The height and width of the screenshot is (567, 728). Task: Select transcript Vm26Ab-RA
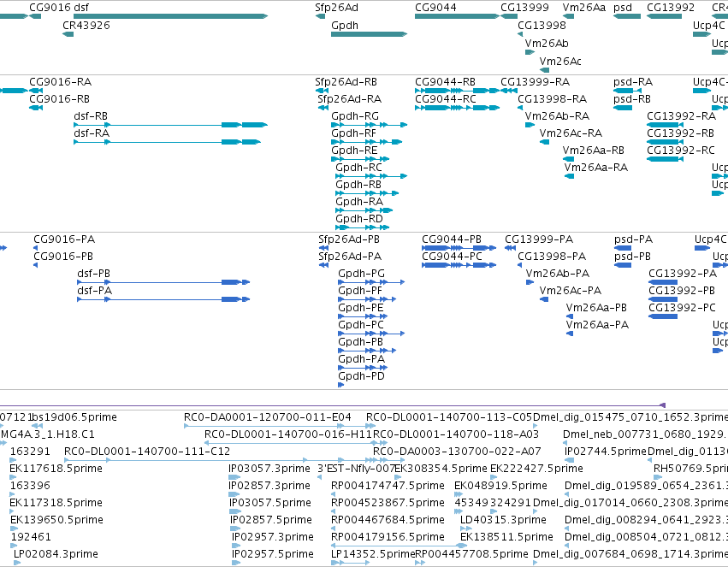pyautogui.click(x=530, y=125)
